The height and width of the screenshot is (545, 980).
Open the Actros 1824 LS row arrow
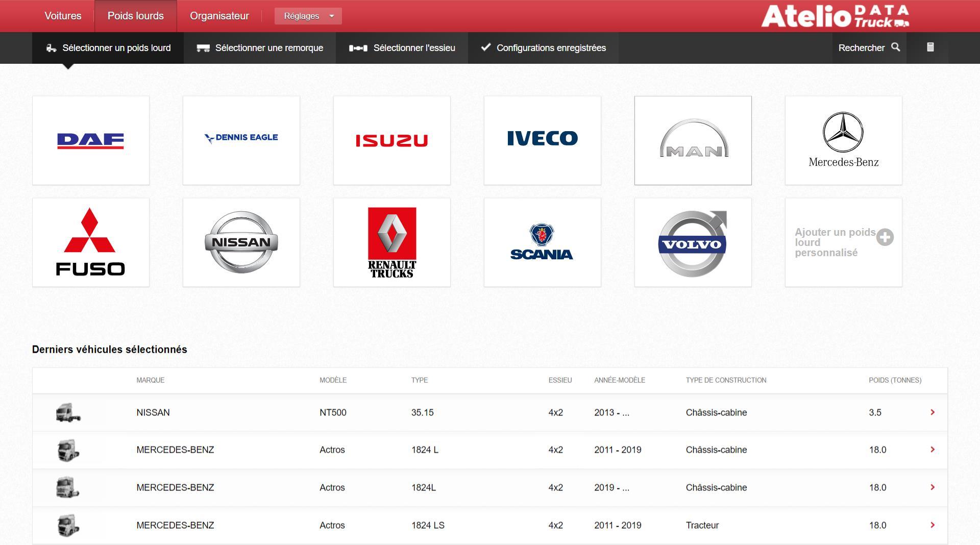[933, 525]
